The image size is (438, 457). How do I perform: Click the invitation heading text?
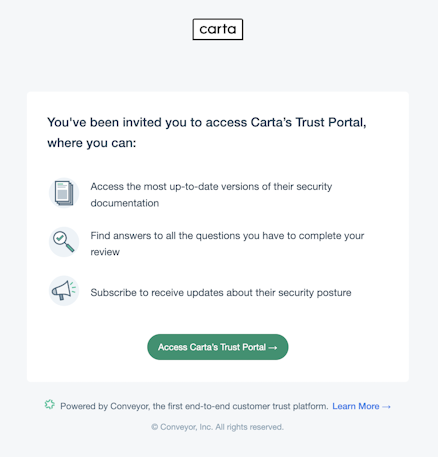[x=207, y=132]
